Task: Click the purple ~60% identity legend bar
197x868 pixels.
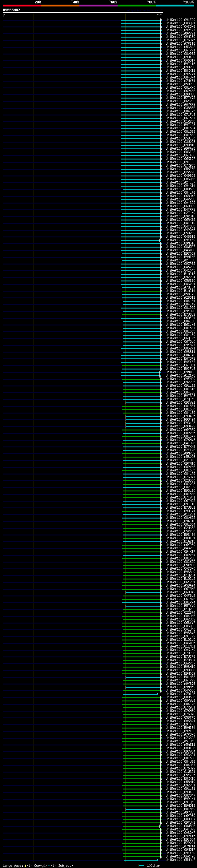Action: pos(98,6)
